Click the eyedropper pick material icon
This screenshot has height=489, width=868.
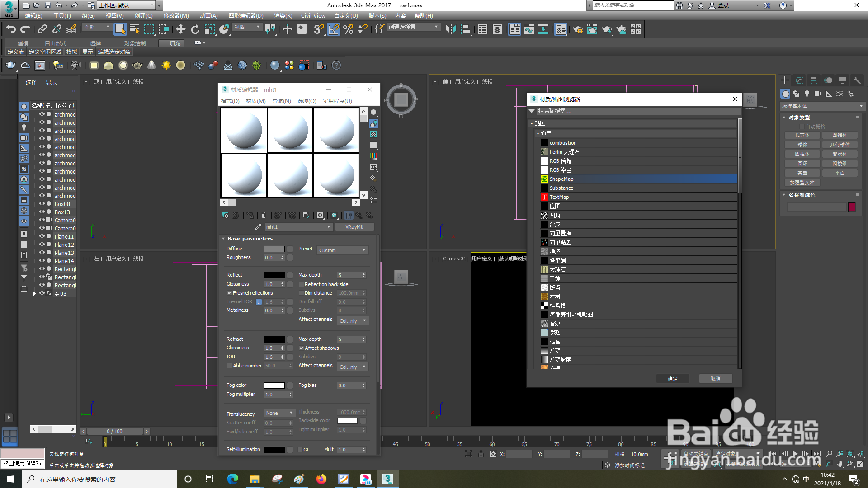pos(258,227)
